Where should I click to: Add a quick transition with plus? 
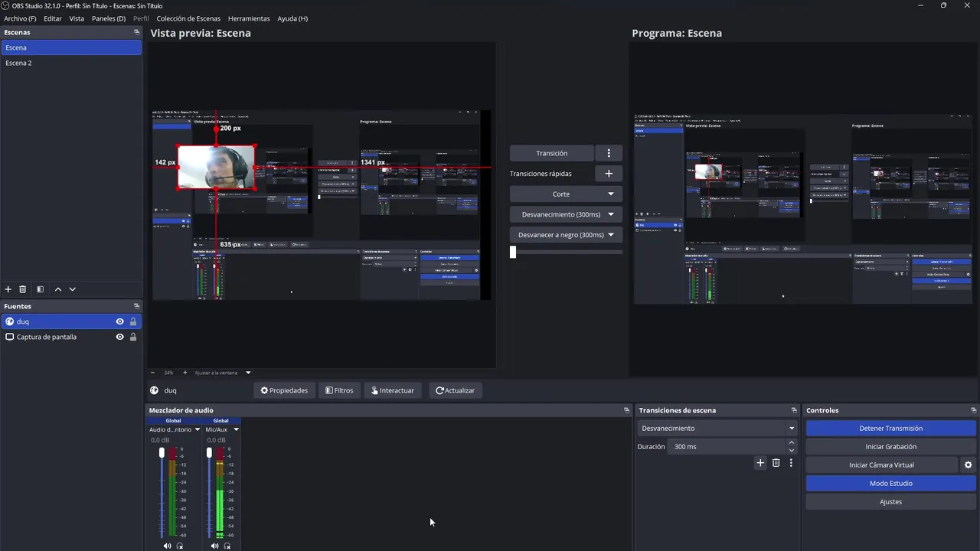(x=609, y=174)
